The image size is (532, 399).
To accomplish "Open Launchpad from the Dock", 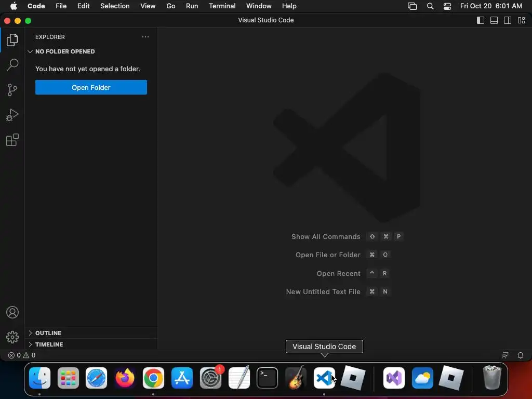I will pyautogui.click(x=68, y=378).
